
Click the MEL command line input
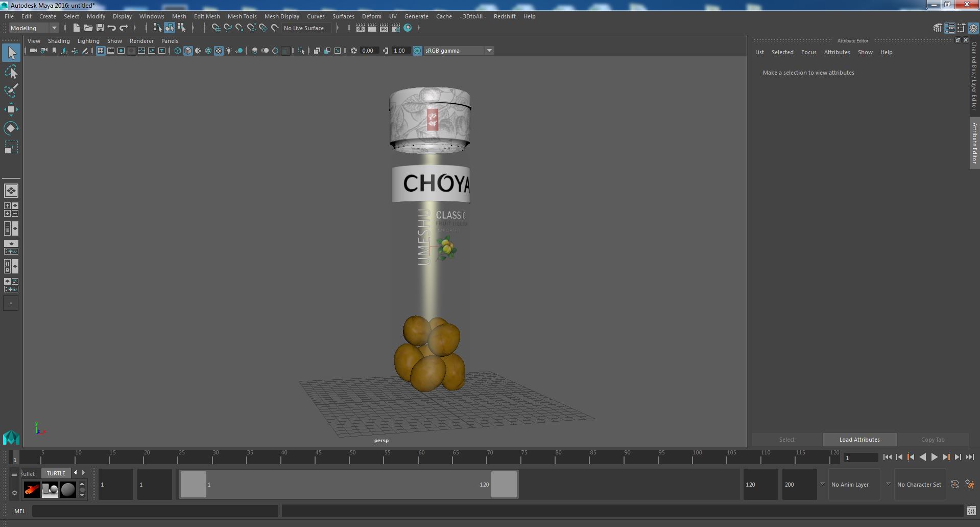(155, 511)
